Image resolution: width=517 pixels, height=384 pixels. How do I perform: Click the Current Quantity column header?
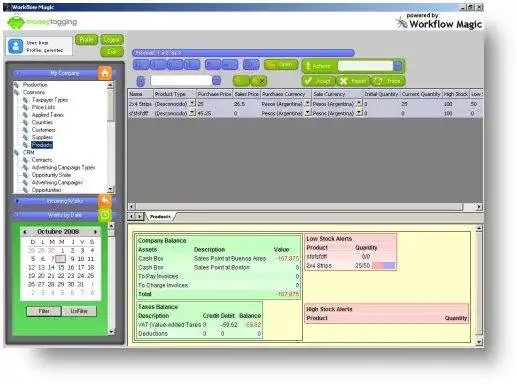[421, 94]
